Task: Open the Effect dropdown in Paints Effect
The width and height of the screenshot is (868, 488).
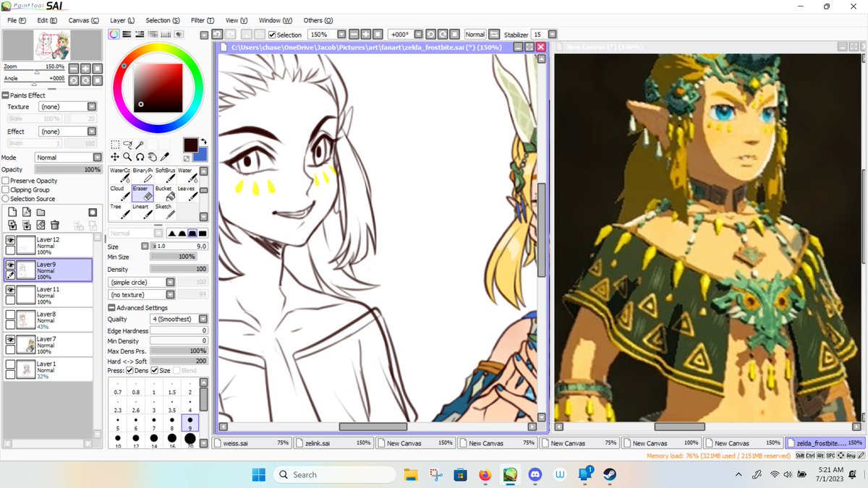Action: point(92,132)
